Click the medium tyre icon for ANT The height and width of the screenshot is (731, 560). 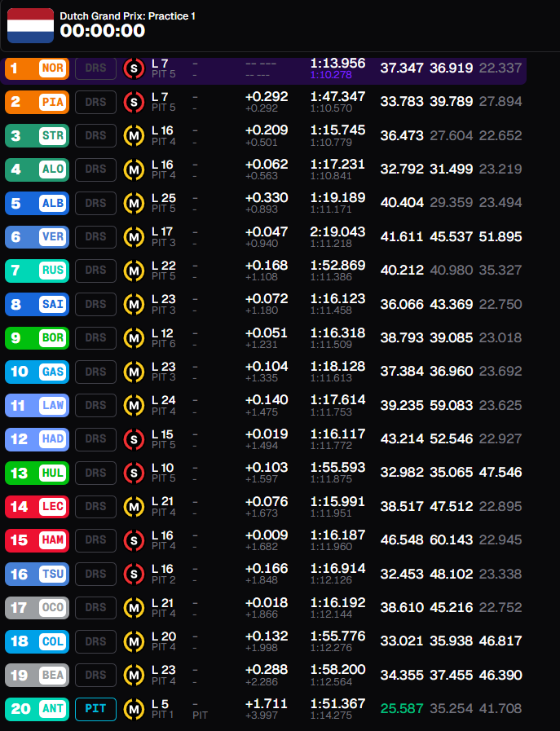click(134, 709)
